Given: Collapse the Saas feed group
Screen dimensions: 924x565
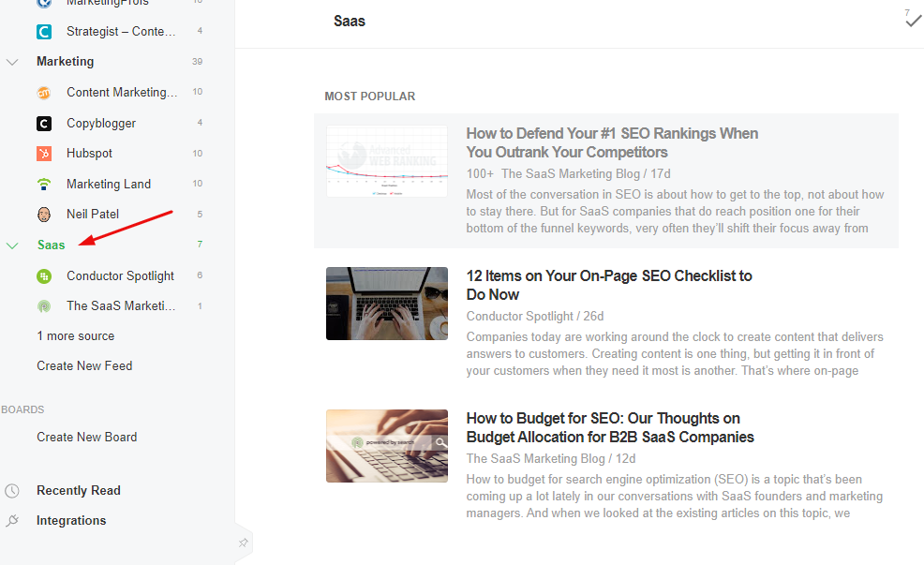Looking at the screenshot, I should pyautogui.click(x=12, y=245).
